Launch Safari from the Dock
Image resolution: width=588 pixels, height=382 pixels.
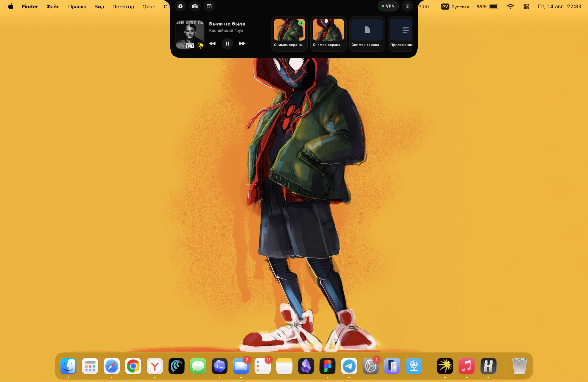[x=111, y=366]
